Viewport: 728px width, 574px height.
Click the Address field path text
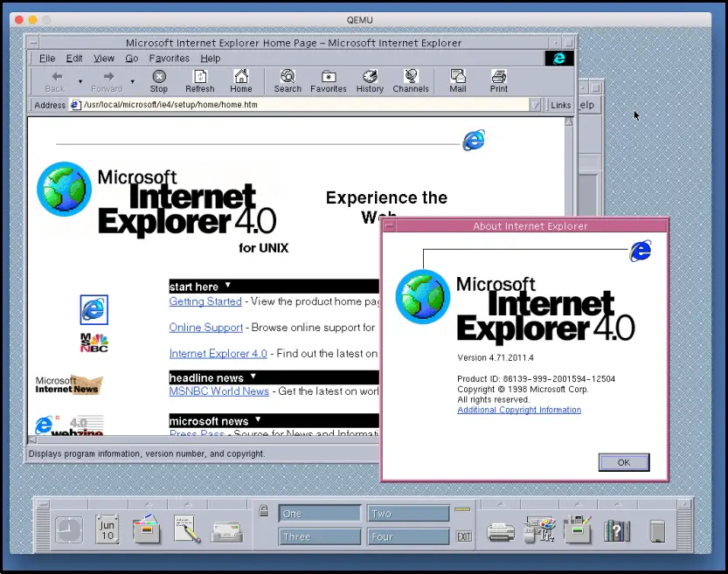(170, 105)
